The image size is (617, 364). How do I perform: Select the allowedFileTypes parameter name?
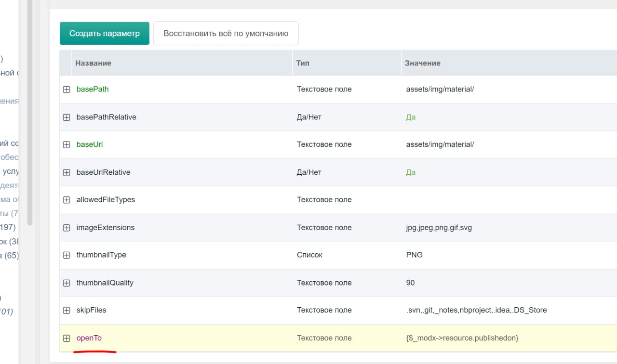click(x=106, y=199)
